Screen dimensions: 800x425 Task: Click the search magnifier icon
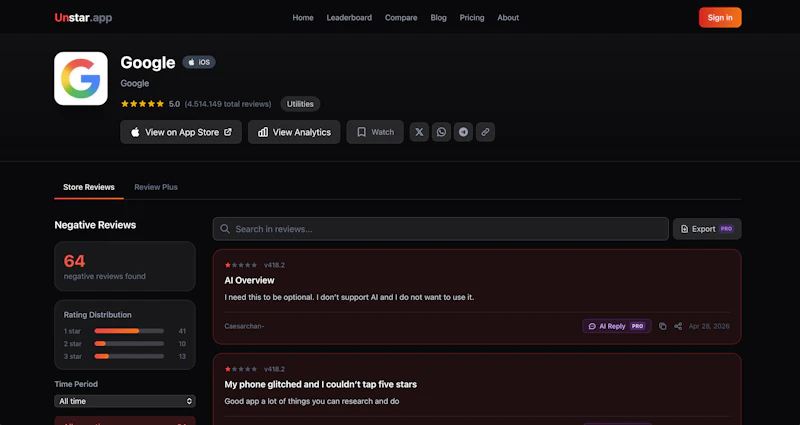(x=225, y=229)
